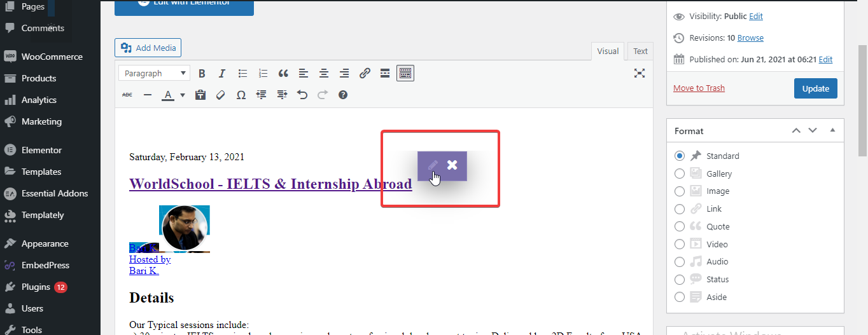Screen dimensions: 868x335
Task: Open the text color dropdown arrow
Action: (183, 95)
